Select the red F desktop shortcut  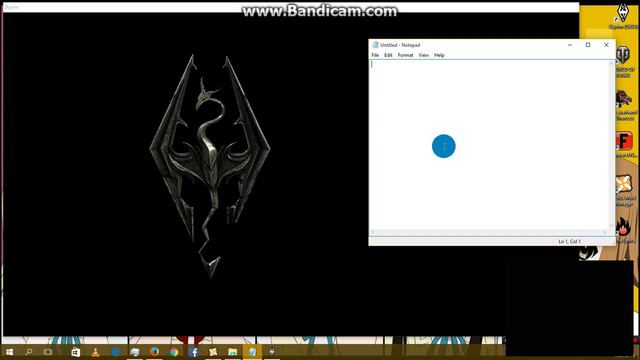point(624,145)
